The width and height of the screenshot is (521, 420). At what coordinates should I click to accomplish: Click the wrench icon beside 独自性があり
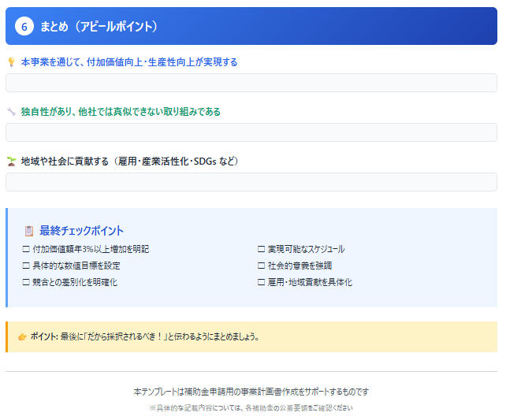pos(11,112)
